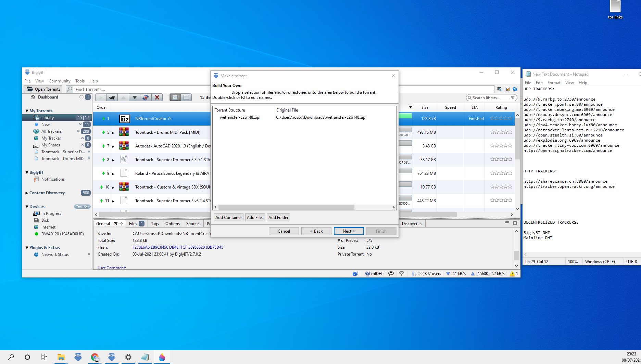The width and height of the screenshot is (641, 364).
Task: Collapse the Plugins & Extras section
Action: pyautogui.click(x=27, y=248)
